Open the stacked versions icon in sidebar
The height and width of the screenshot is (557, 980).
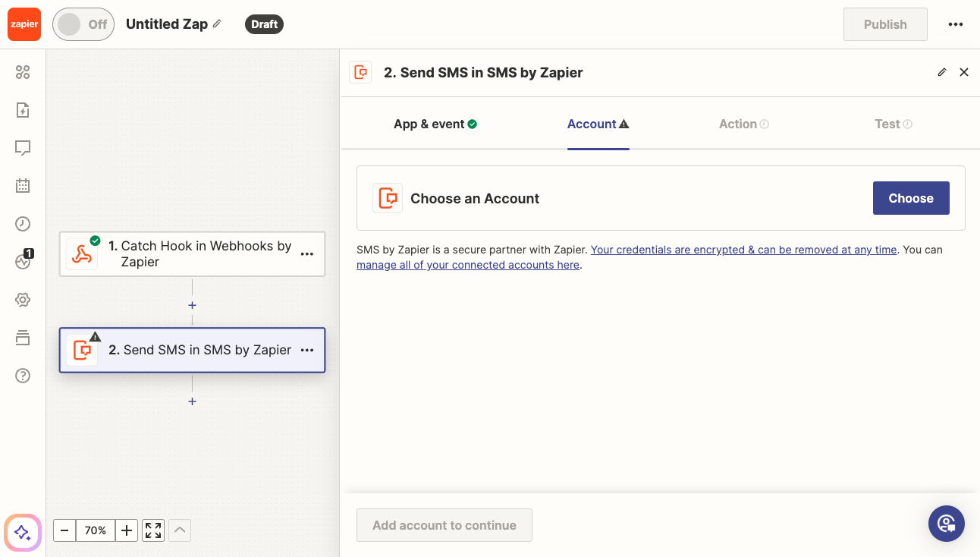click(23, 338)
